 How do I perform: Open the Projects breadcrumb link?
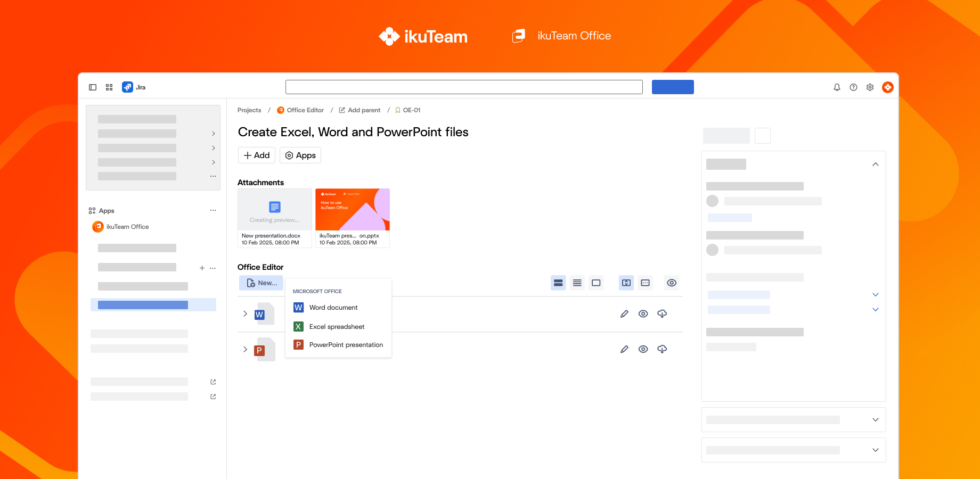tap(249, 110)
